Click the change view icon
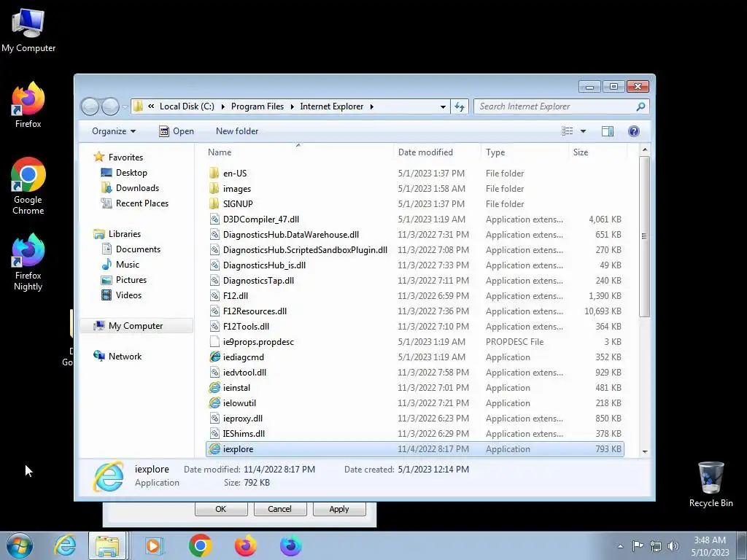 [567, 131]
